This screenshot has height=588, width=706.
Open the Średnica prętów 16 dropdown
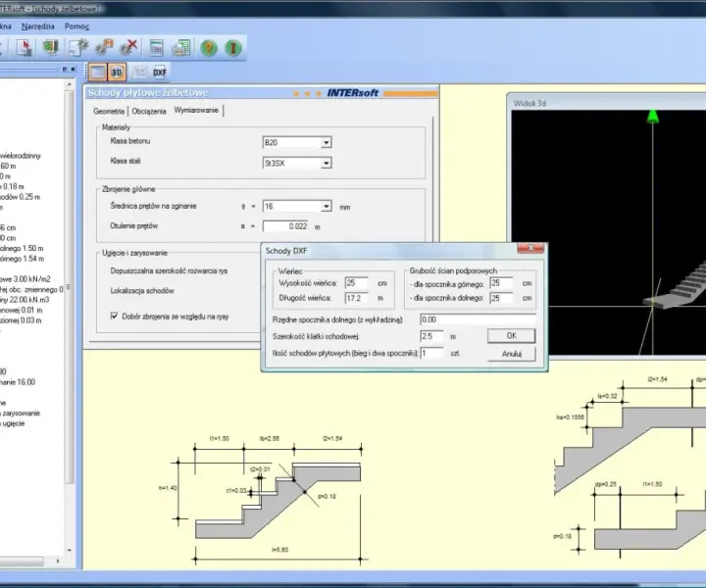click(x=326, y=206)
